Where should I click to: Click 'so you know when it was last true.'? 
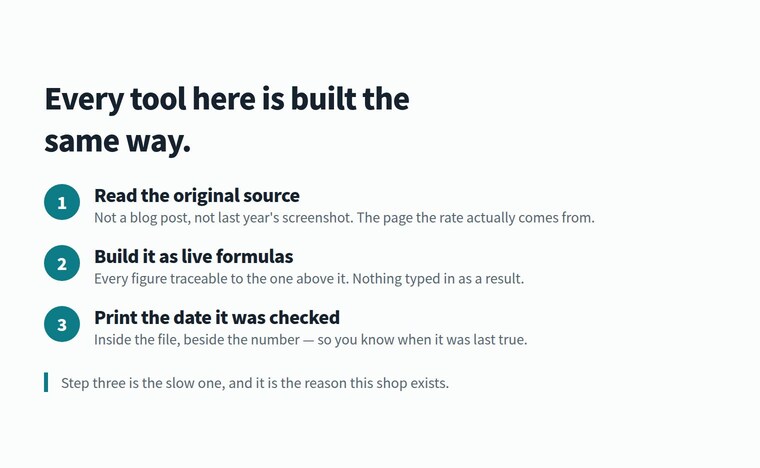click(422, 340)
